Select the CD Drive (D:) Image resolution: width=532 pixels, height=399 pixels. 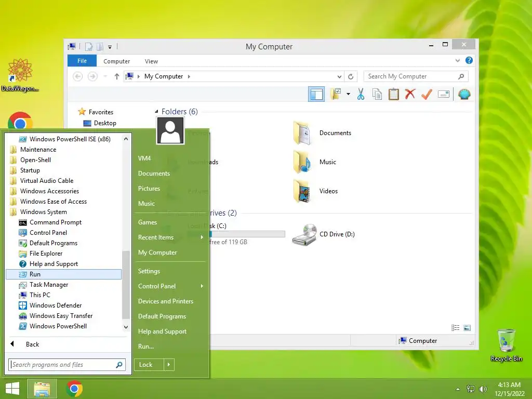pos(323,234)
